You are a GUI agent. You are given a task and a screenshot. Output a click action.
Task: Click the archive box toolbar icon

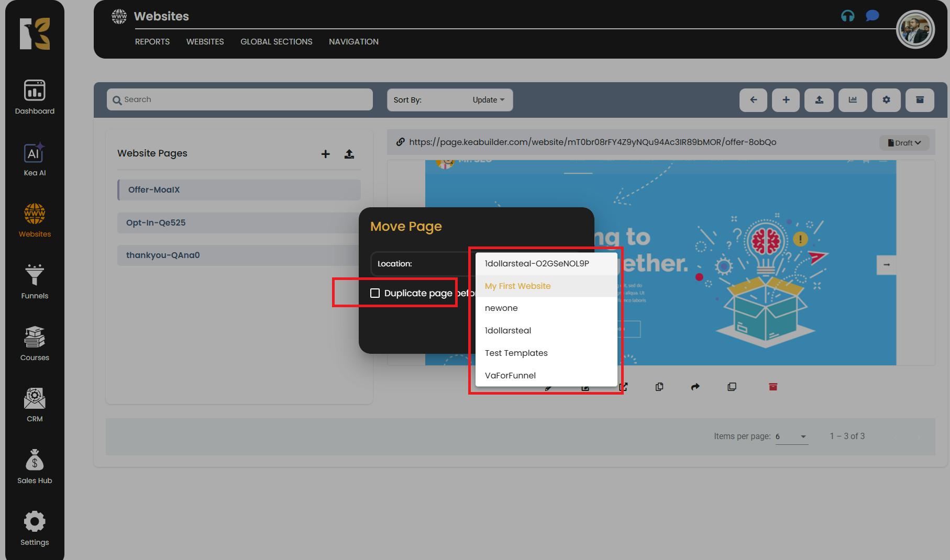(920, 100)
